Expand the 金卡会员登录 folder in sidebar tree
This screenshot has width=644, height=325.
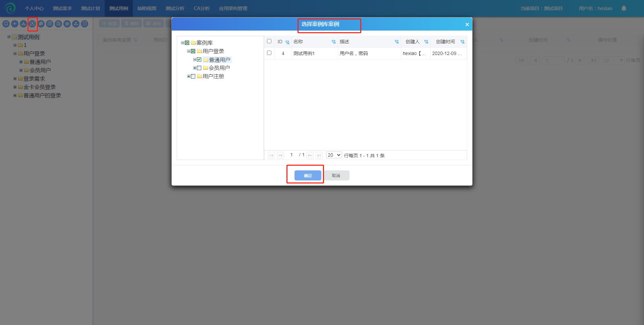[x=15, y=87]
